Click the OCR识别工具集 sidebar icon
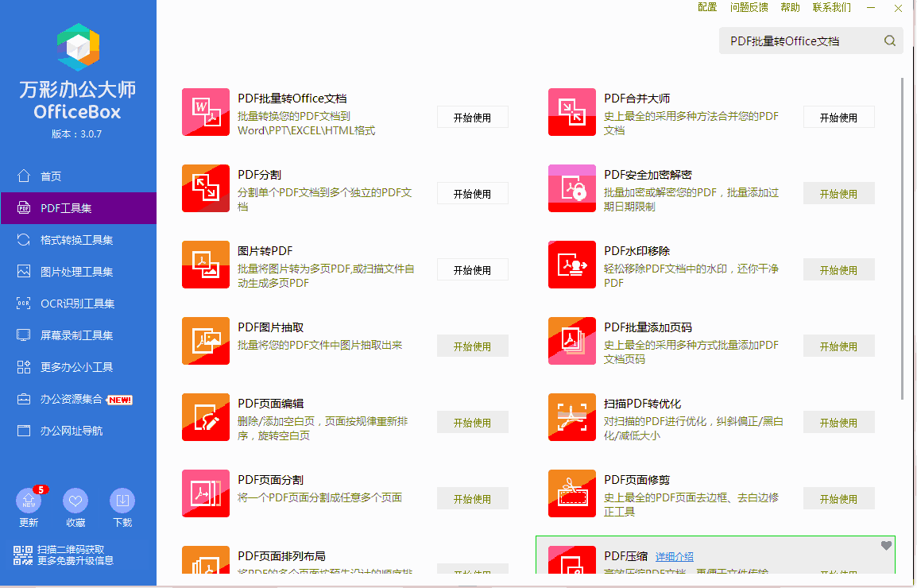Screen dimensions: 917x588 pos(23,303)
